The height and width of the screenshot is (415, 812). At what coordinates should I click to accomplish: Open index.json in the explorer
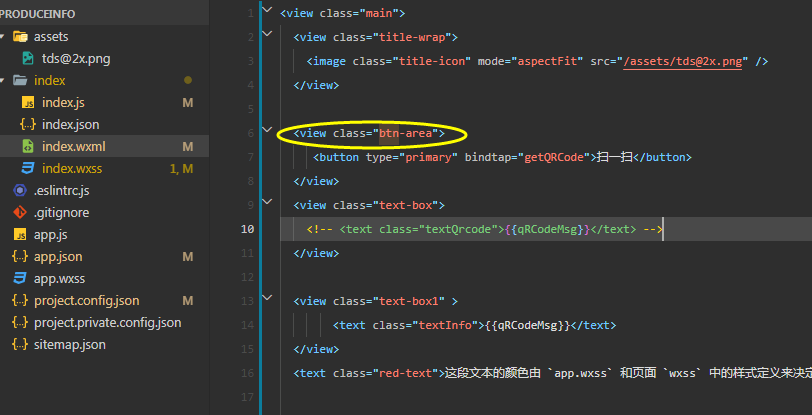[x=70, y=125]
